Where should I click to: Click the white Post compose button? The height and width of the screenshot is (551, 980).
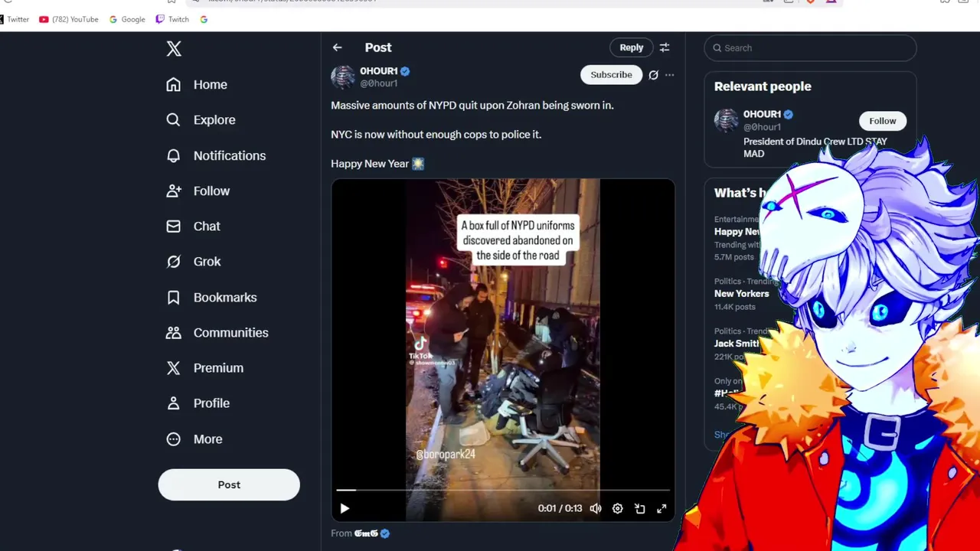(x=229, y=484)
